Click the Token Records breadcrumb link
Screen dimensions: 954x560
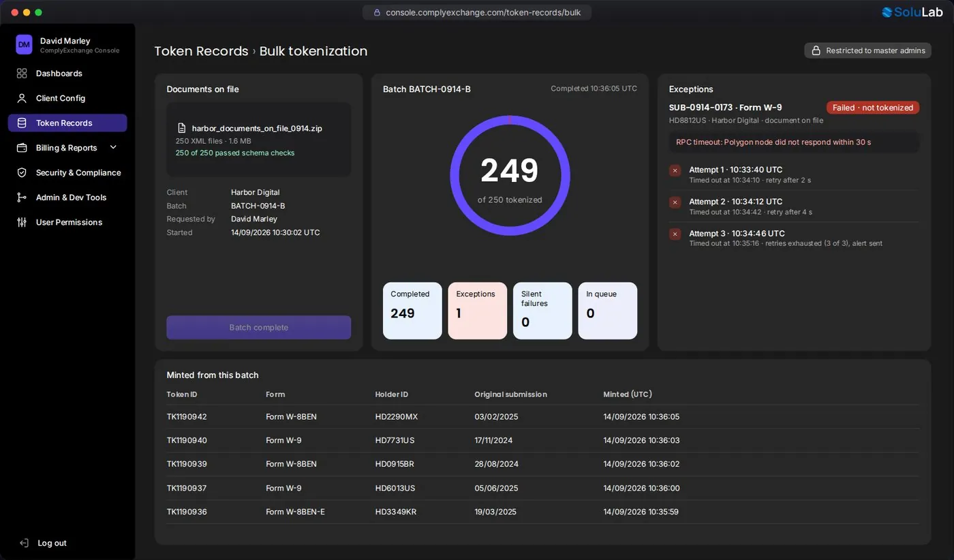pyautogui.click(x=201, y=51)
